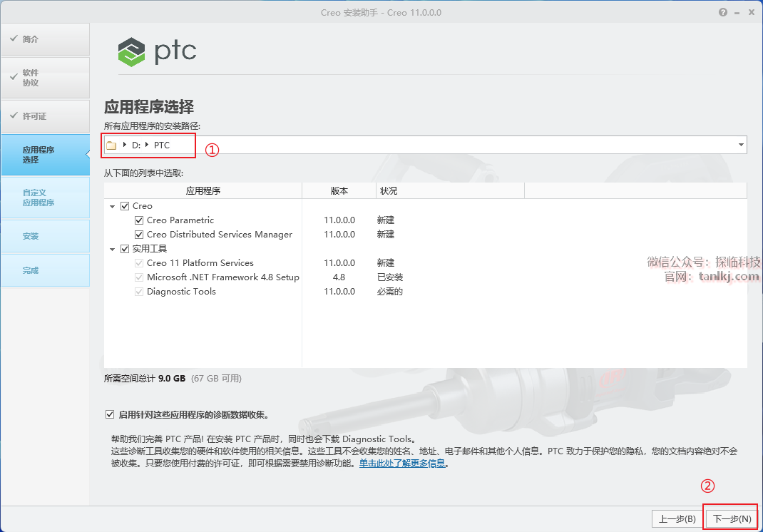The width and height of the screenshot is (763, 532).
Task: Click the 应用程序 column header
Action: coord(203,191)
